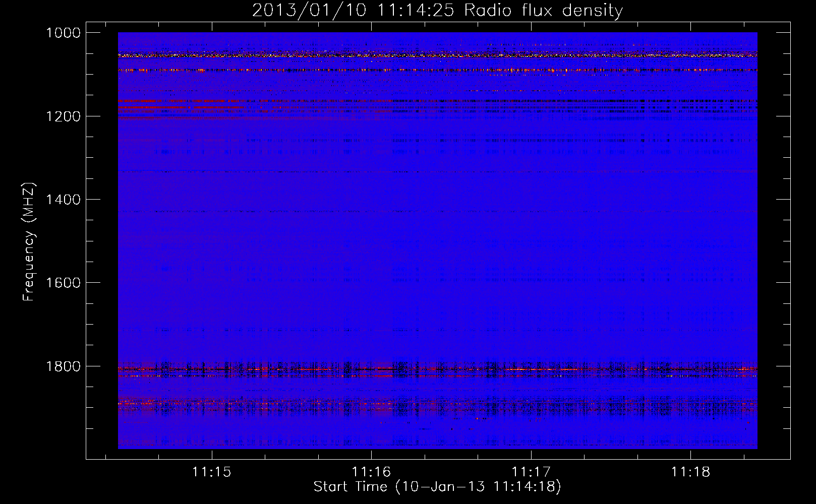Image resolution: width=816 pixels, height=504 pixels.
Task: Click the 11:16 time tick label
Action: pos(371,472)
